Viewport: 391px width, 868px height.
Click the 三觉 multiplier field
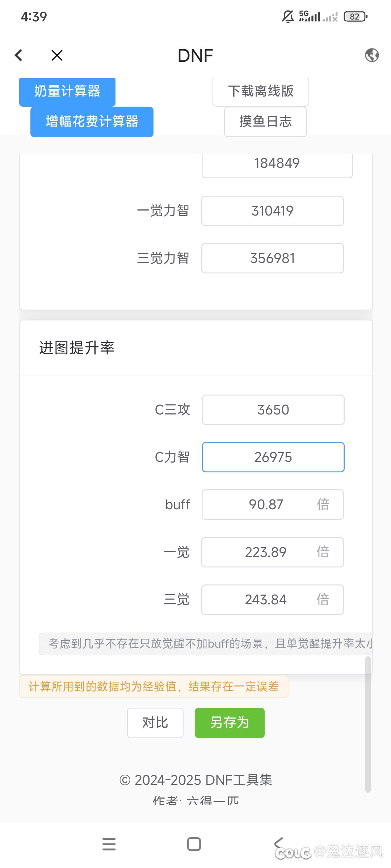click(x=266, y=600)
